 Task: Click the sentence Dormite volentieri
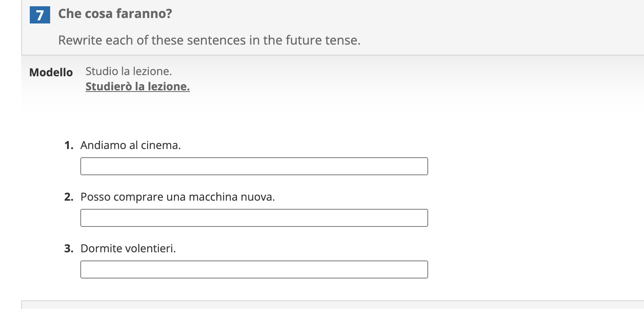[x=128, y=248]
